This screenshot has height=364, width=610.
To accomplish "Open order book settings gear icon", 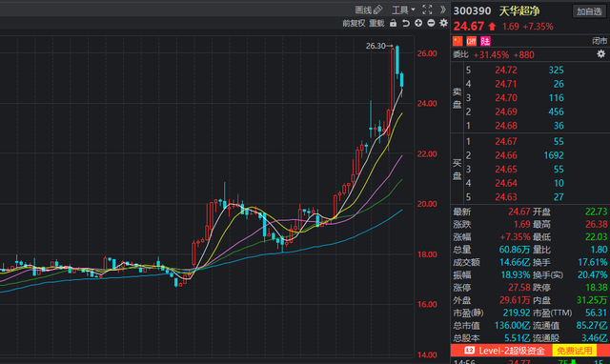I will (x=601, y=54).
